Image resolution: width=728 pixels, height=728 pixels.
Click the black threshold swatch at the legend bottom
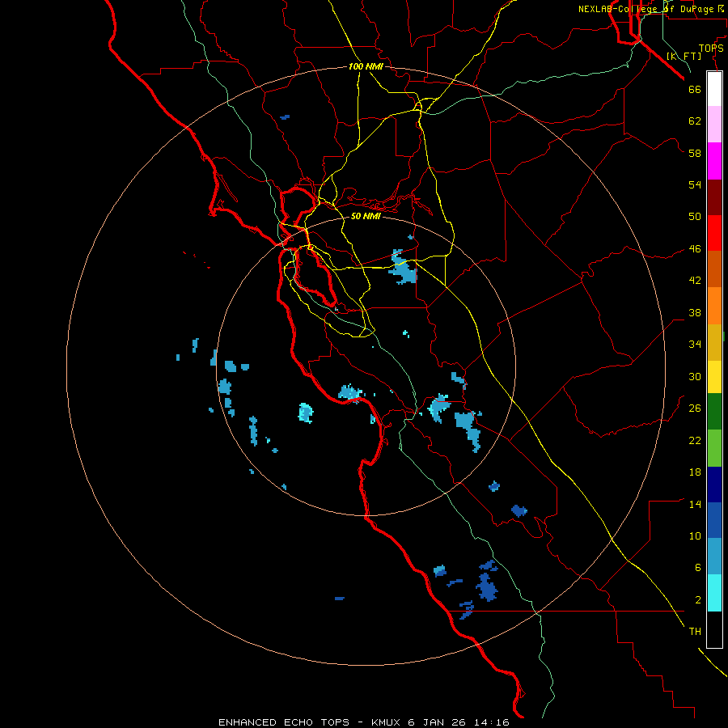tap(714, 629)
